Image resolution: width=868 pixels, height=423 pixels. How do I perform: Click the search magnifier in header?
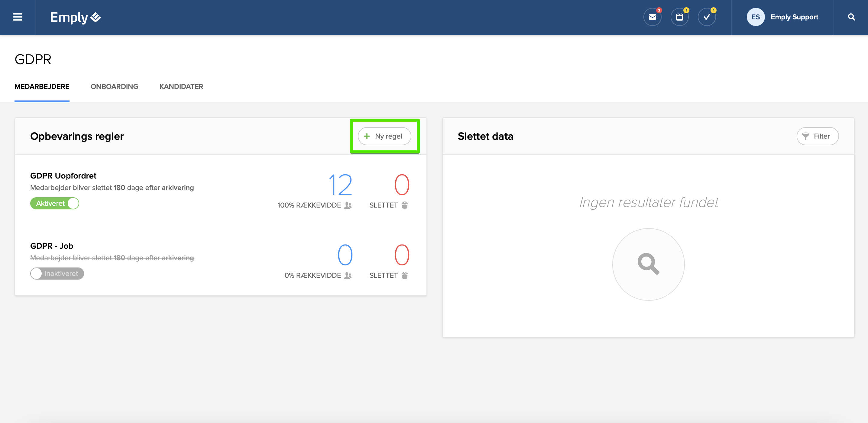pos(851,17)
